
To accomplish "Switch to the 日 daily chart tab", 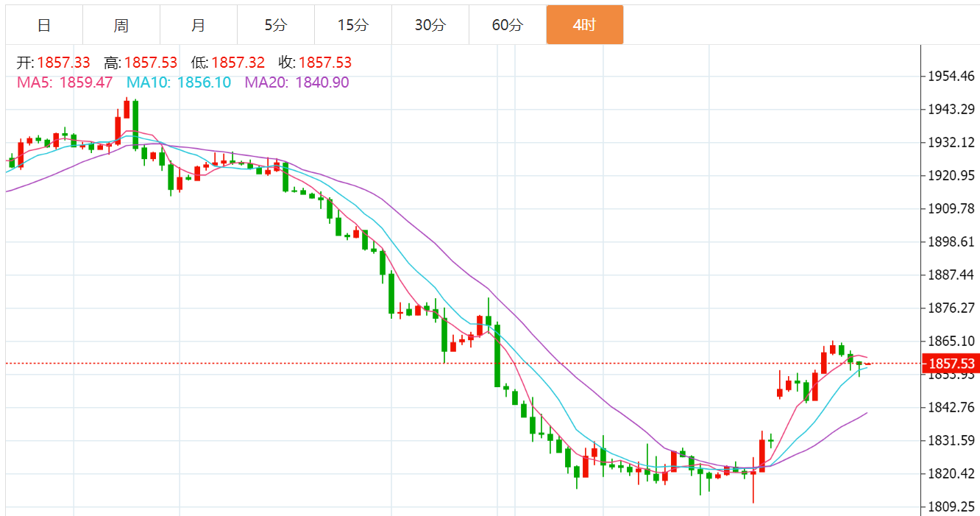I will click(44, 25).
